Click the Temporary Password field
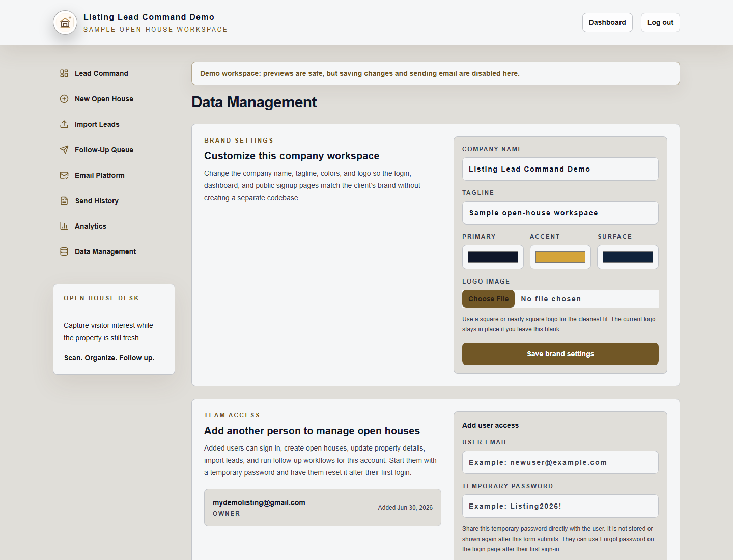Viewport: 733px width, 560px height. point(560,506)
